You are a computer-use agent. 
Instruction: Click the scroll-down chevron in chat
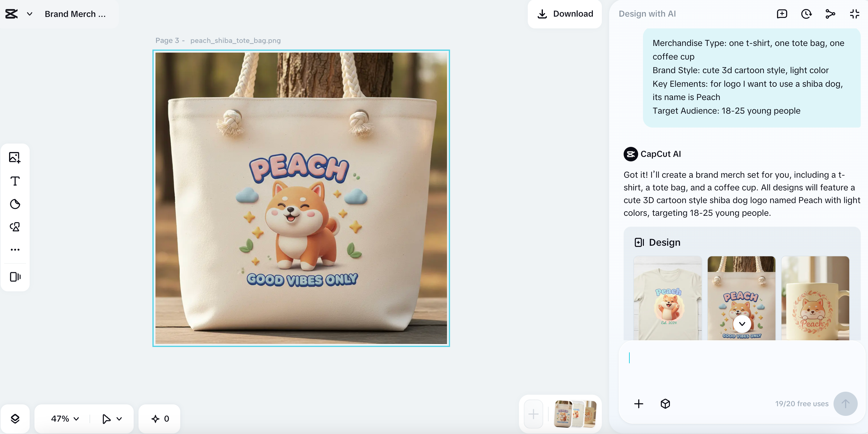click(742, 324)
